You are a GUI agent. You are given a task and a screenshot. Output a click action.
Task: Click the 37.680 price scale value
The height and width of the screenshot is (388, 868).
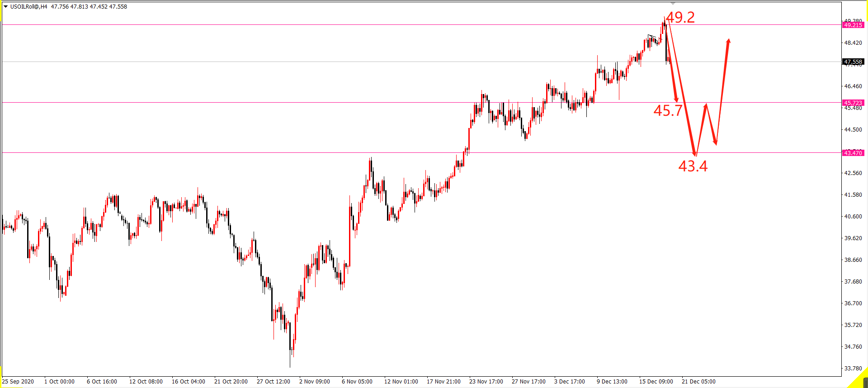pyautogui.click(x=853, y=282)
